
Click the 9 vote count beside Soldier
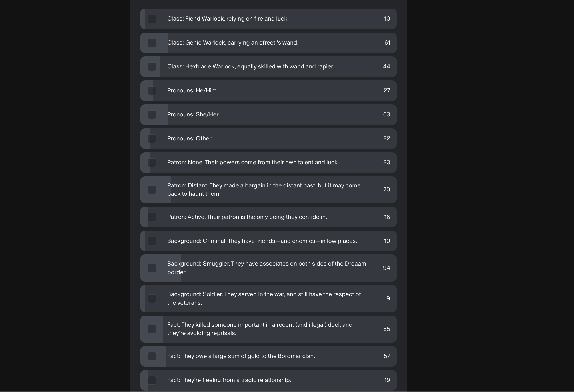click(x=388, y=298)
